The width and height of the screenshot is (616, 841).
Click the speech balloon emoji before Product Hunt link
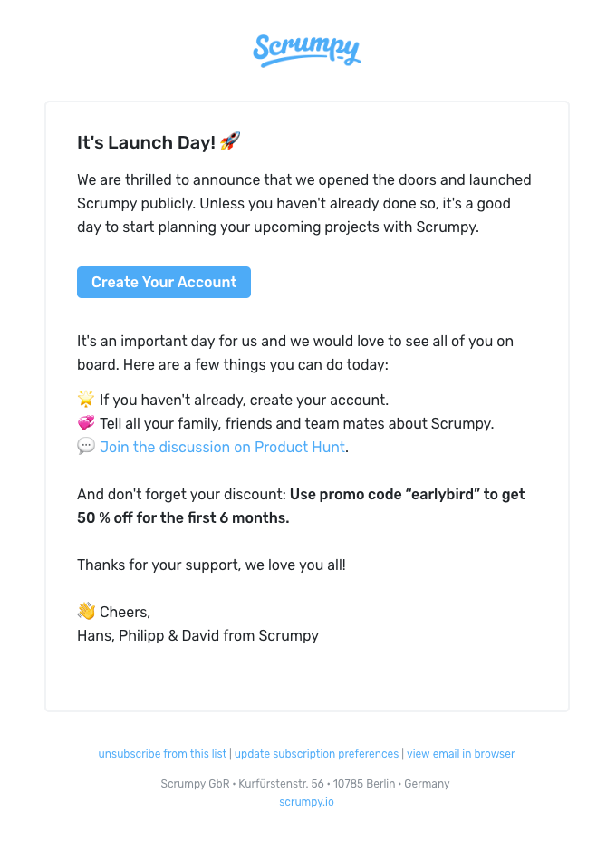pos(85,446)
